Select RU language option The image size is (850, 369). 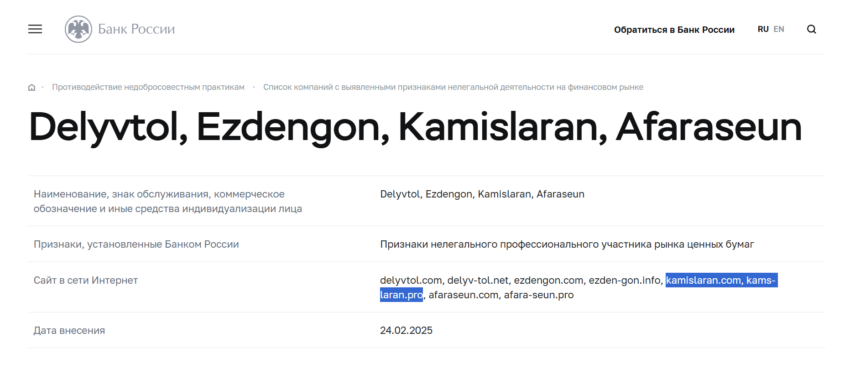point(763,29)
